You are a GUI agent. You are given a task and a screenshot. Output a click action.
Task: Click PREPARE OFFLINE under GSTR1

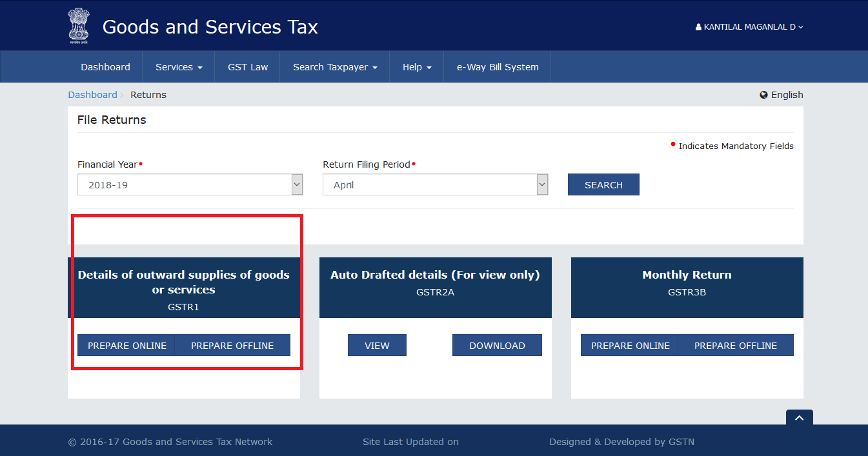(x=232, y=346)
